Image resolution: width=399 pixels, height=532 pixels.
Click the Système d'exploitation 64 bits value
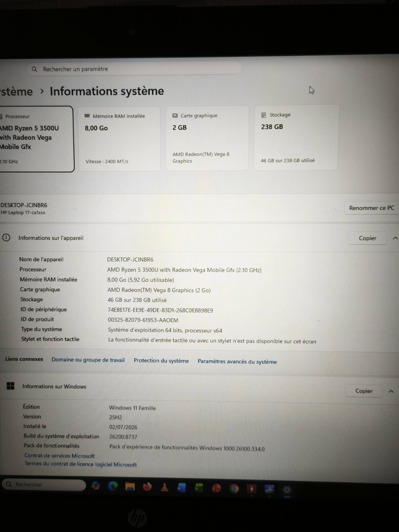[x=165, y=330]
